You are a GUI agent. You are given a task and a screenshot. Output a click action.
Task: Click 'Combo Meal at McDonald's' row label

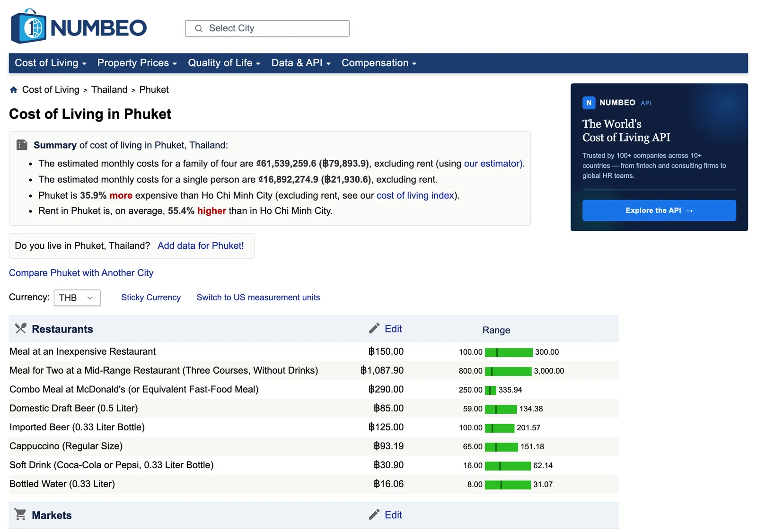point(134,390)
